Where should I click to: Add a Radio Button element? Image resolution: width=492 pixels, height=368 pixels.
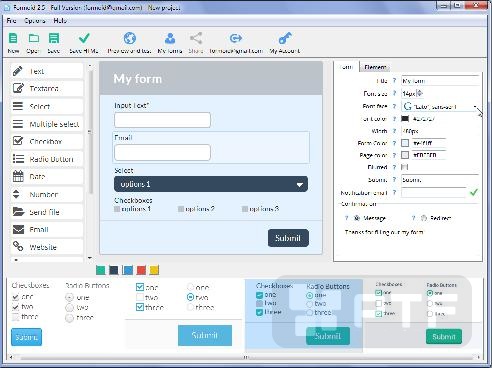47,159
